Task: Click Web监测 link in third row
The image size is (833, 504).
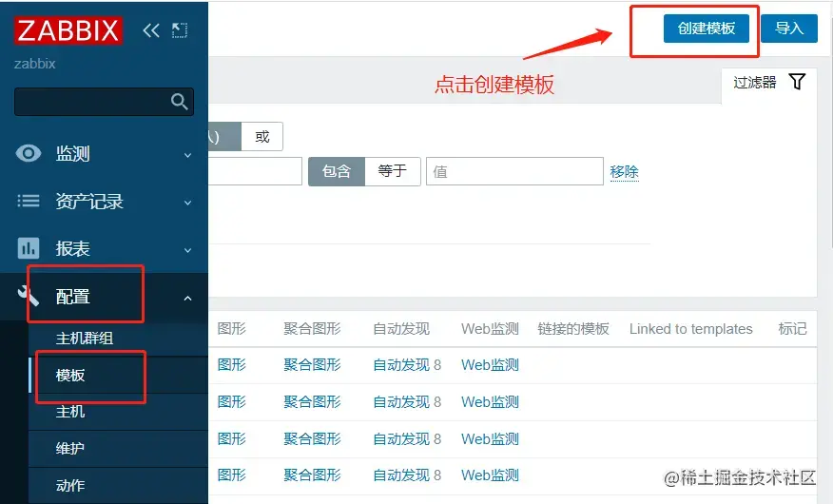Action: [490, 439]
